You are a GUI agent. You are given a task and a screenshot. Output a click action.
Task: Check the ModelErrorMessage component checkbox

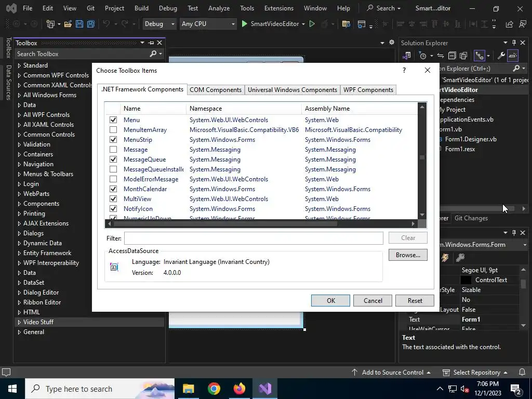pos(113,179)
